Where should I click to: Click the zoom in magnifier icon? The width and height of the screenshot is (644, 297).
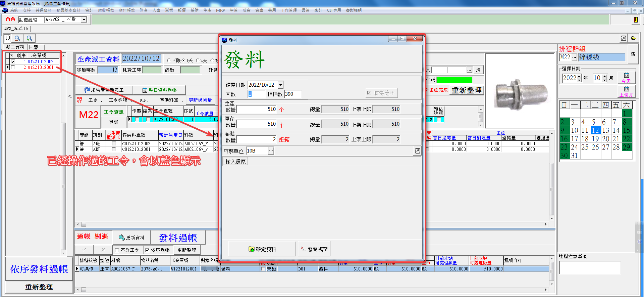pos(30,38)
